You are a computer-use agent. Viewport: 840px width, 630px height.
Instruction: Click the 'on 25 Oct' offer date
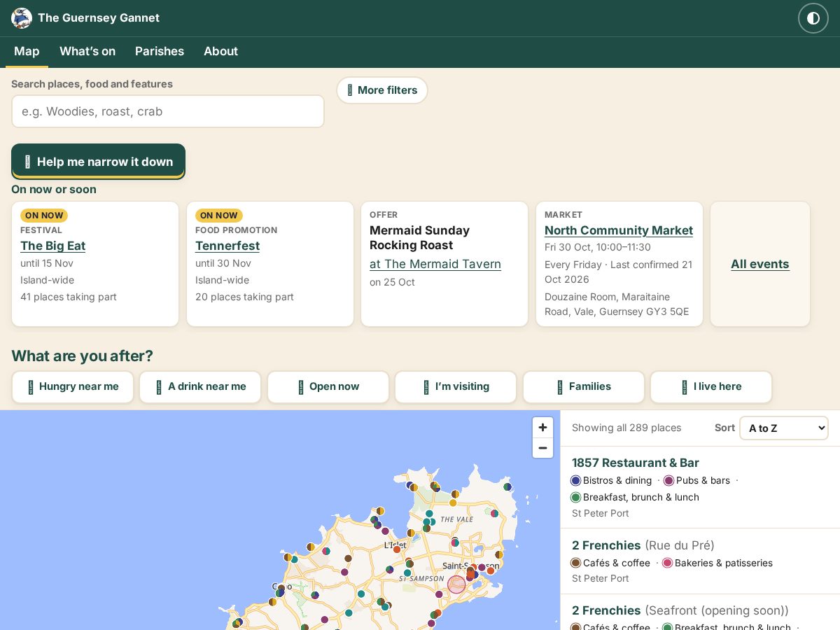[392, 282]
